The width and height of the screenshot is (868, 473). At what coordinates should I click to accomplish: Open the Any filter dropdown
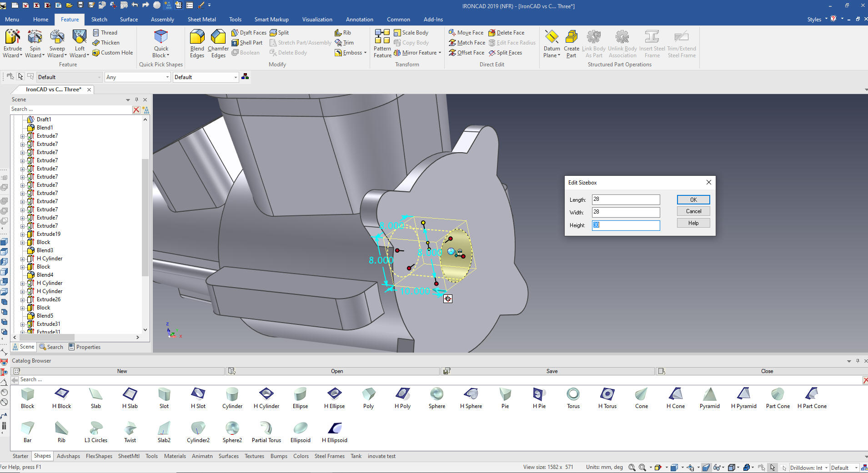(x=167, y=77)
